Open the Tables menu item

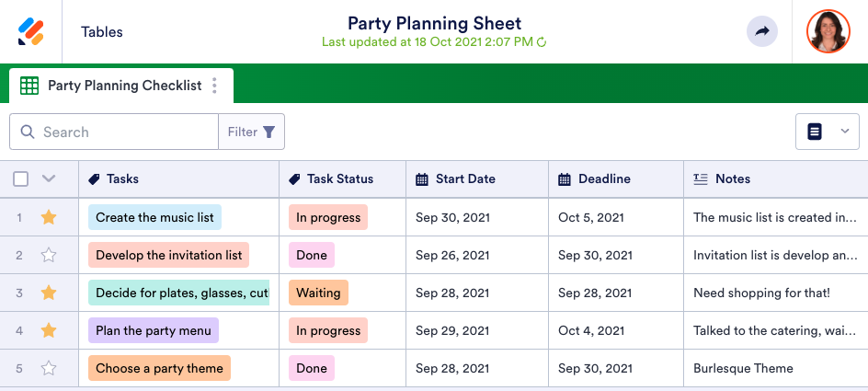(102, 31)
